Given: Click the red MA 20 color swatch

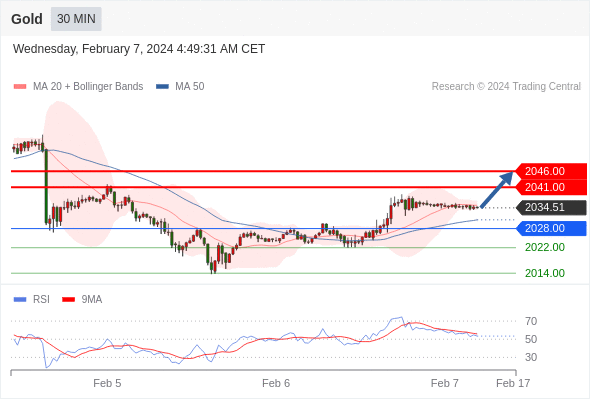Looking at the screenshot, I should coord(20,87).
